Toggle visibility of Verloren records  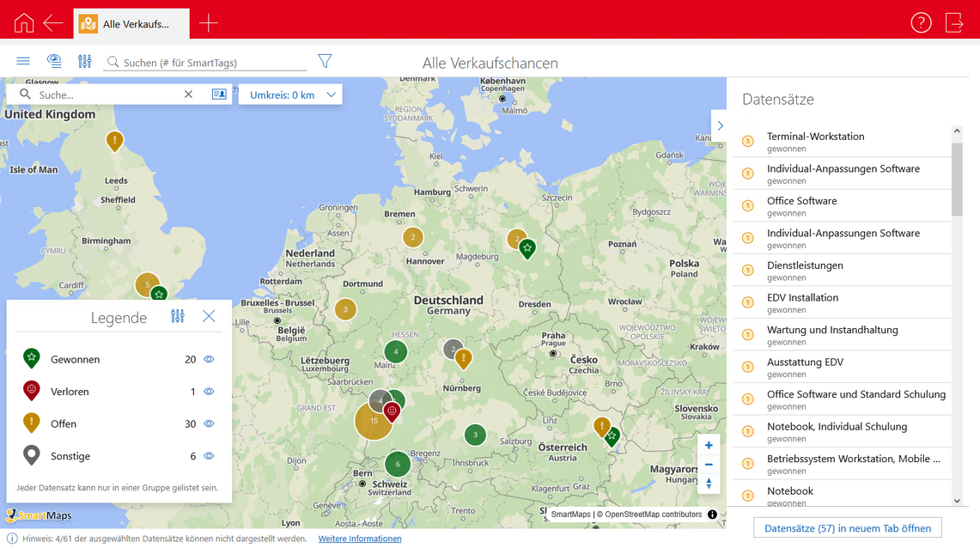[209, 391]
